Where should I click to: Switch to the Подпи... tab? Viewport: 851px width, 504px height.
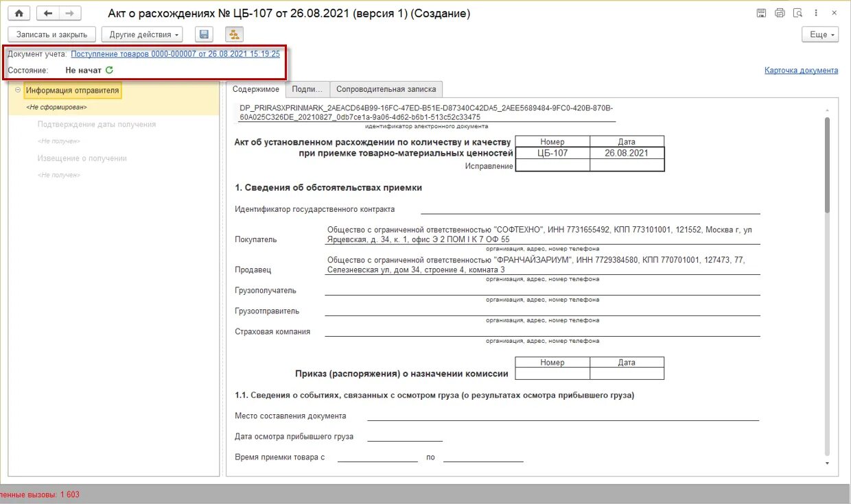[x=307, y=89]
